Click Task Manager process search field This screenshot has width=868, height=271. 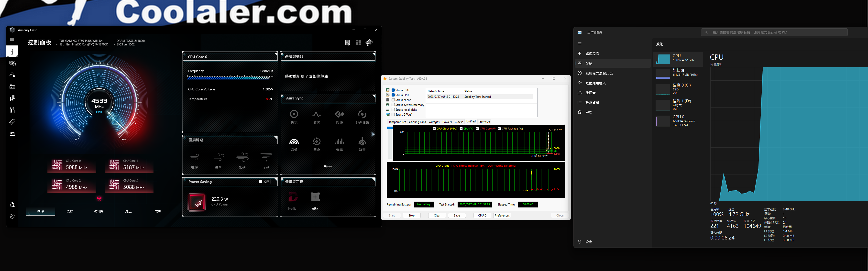[774, 32]
